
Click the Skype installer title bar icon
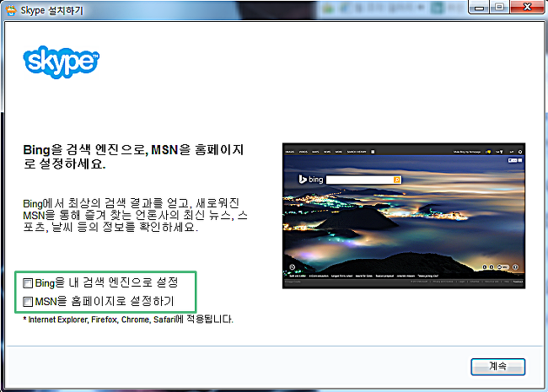click(11, 10)
